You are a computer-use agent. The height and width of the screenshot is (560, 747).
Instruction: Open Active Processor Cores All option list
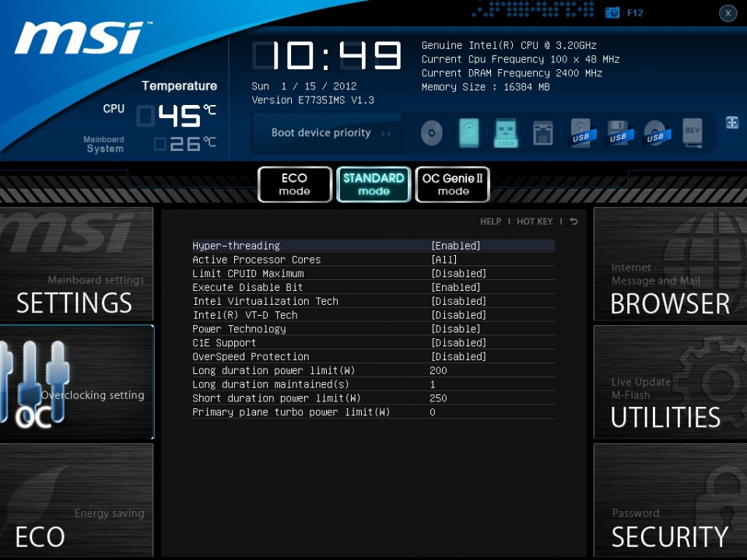tap(444, 260)
